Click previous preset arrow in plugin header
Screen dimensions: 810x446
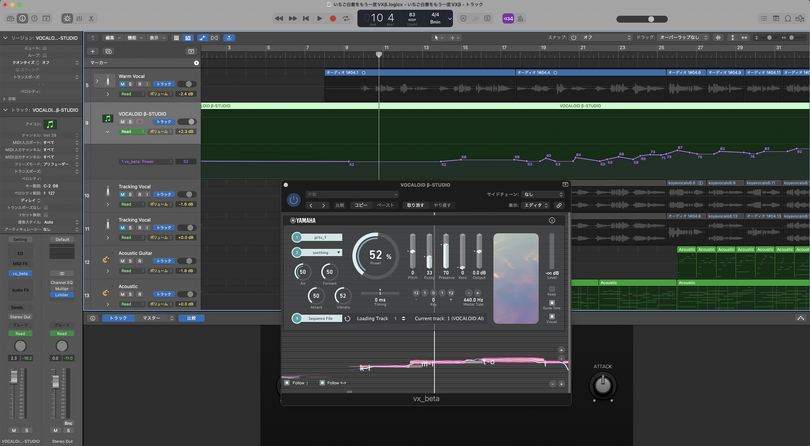tap(310, 205)
